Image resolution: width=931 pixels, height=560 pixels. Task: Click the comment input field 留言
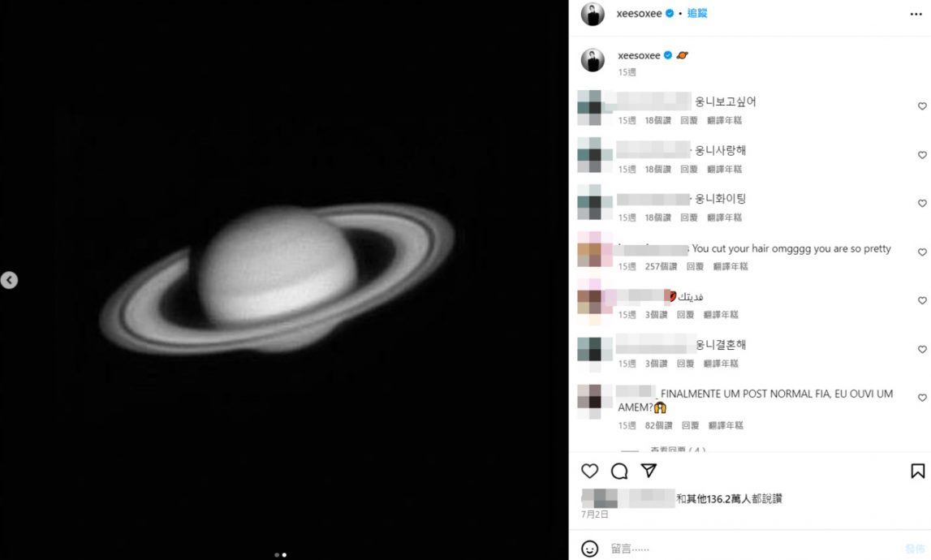pos(754,548)
